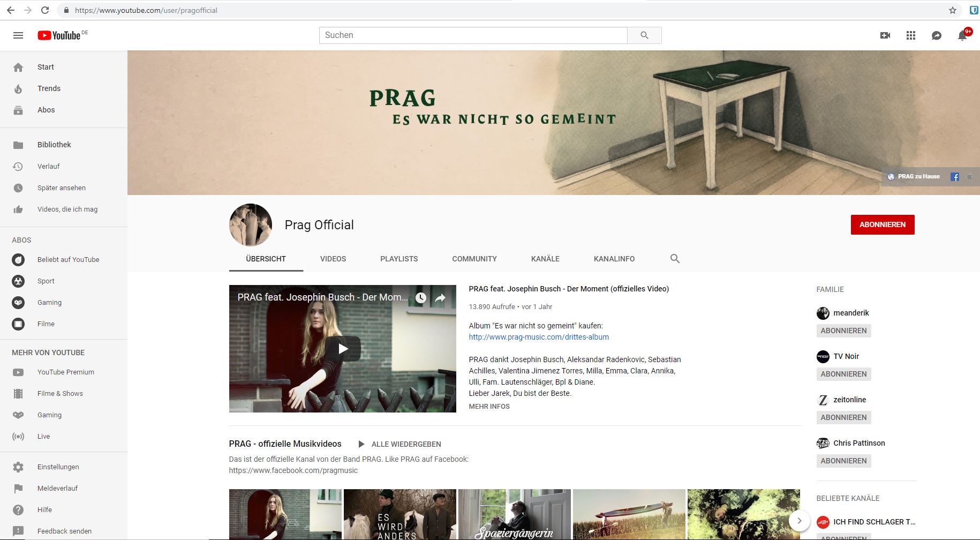Viewport: 980px width, 540px height.
Task: Click the Trends flame icon
Action: (18, 88)
